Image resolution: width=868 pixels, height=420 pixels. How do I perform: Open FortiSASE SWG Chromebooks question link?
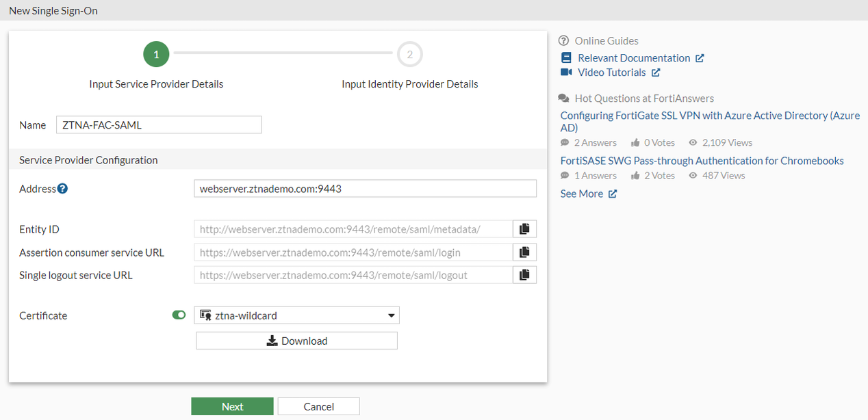(702, 161)
